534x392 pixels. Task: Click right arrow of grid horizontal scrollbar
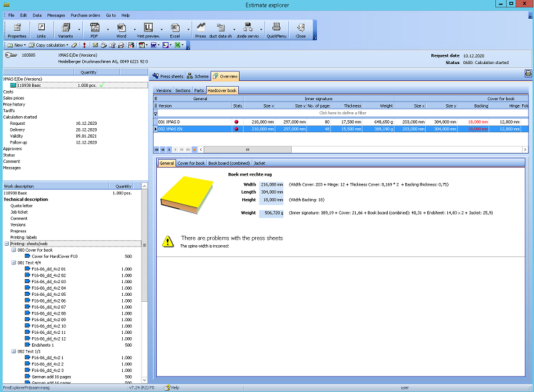(x=525, y=150)
